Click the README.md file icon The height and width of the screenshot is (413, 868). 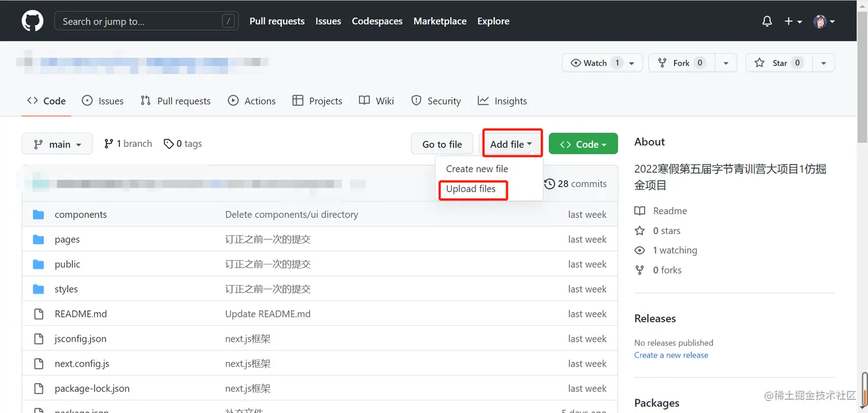point(38,314)
